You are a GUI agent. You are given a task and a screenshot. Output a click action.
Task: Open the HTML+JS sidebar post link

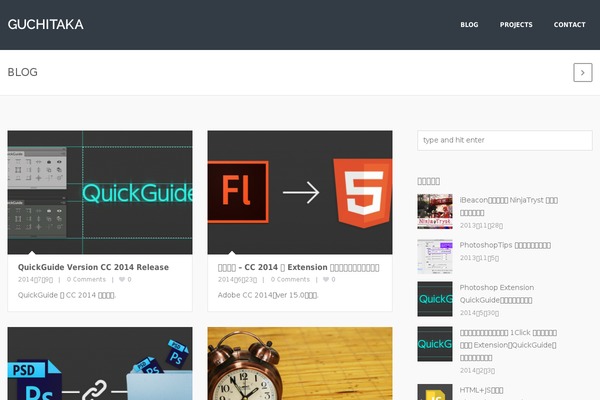481,390
